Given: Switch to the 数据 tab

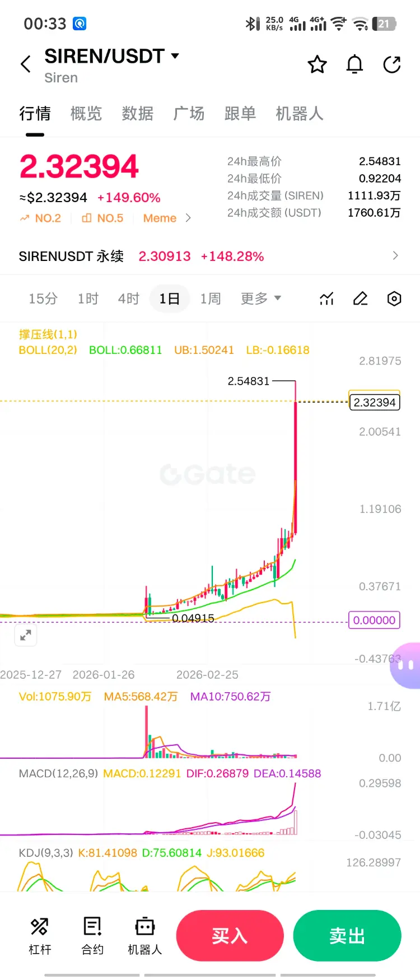Looking at the screenshot, I should (138, 114).
